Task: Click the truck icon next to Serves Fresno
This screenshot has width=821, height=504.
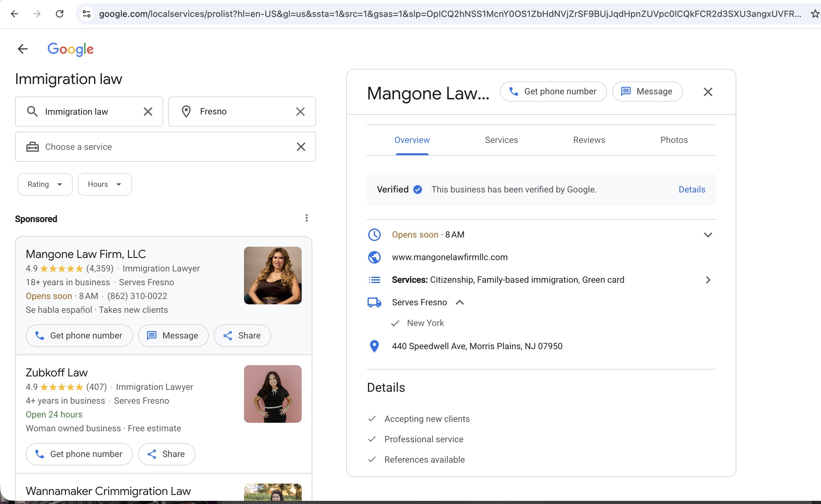Action: [x=374, y=302]
